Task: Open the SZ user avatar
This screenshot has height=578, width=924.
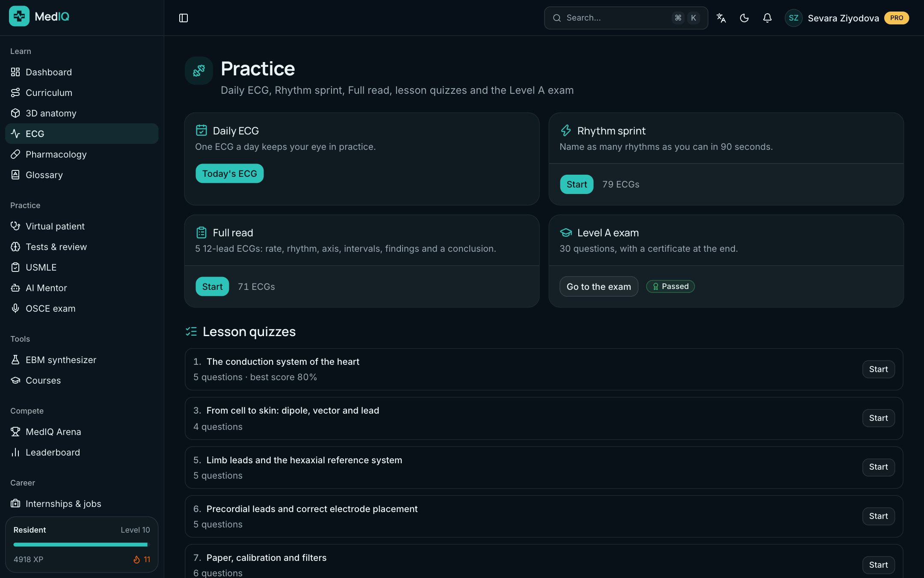Action: [x=794, y=18]
